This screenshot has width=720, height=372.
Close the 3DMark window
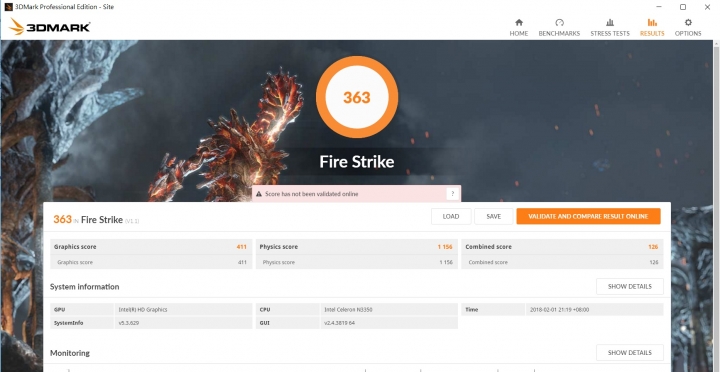coord(707,7)
